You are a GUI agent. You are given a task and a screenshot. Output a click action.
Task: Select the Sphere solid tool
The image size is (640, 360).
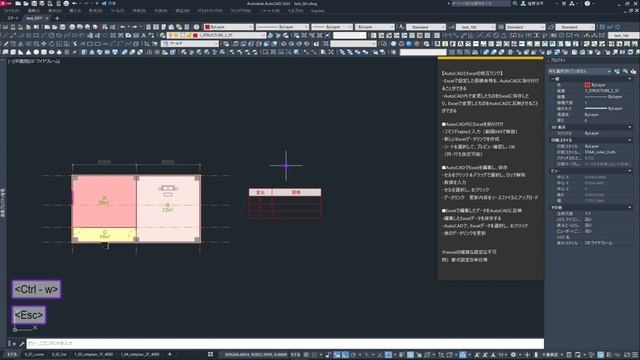pyautogui.click(x=36, y=52)
